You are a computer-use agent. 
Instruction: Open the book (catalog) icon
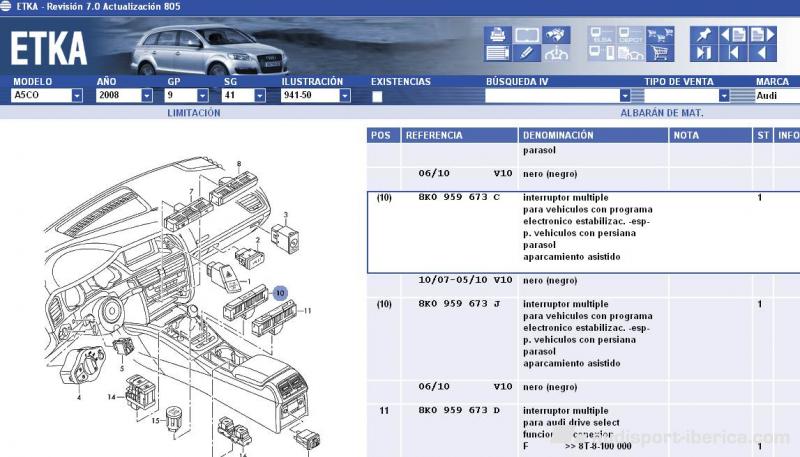pyautogui.click(x=527, y=35)
